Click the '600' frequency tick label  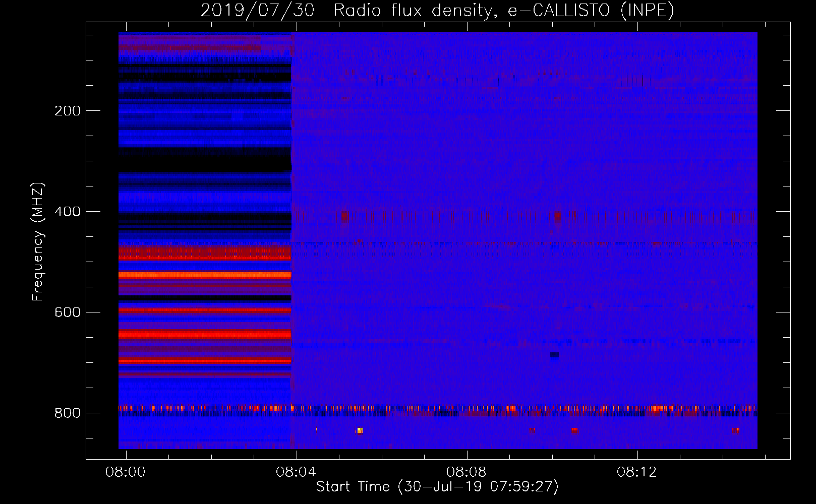68,312
